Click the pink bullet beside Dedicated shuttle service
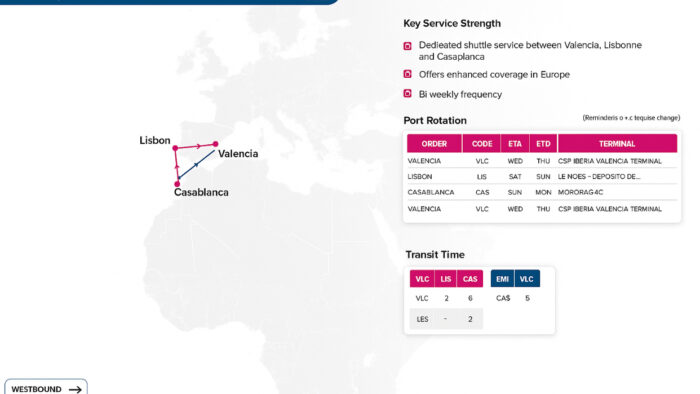Screen dimensions: 700x394 click(407, 46)
